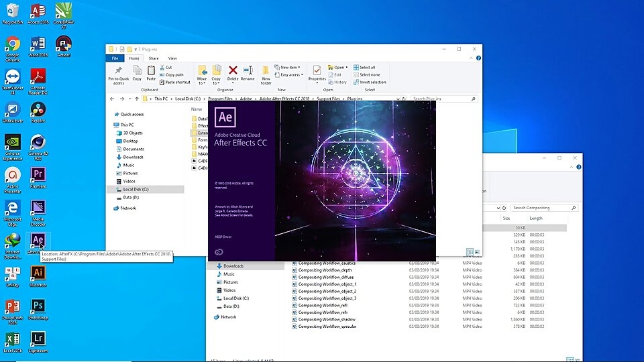Click Invert selection in the ribbon
Viewport: 644px width, 362px height.
tap(370, 82)
